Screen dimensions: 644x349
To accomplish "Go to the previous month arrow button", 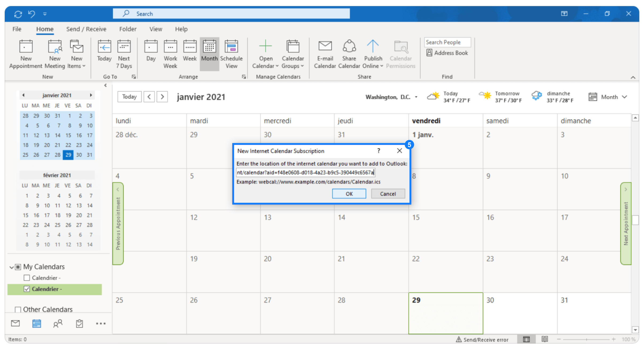I will click(149, 97).
